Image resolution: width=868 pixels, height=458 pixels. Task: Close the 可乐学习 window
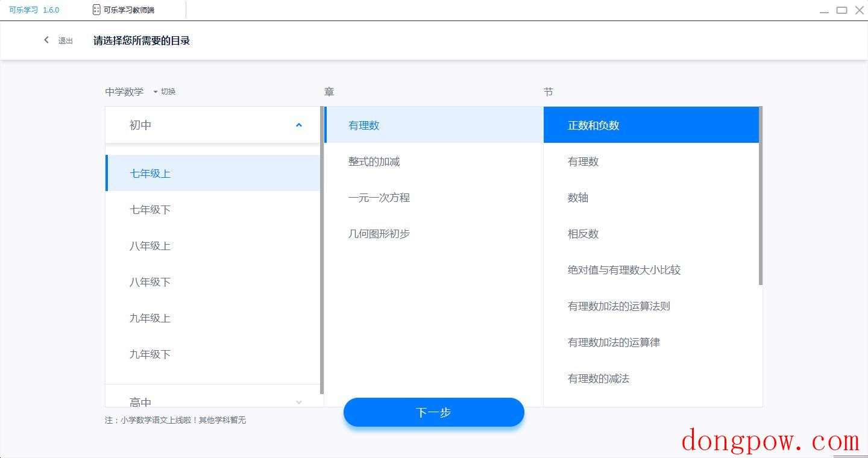click(x=860, y=10)
